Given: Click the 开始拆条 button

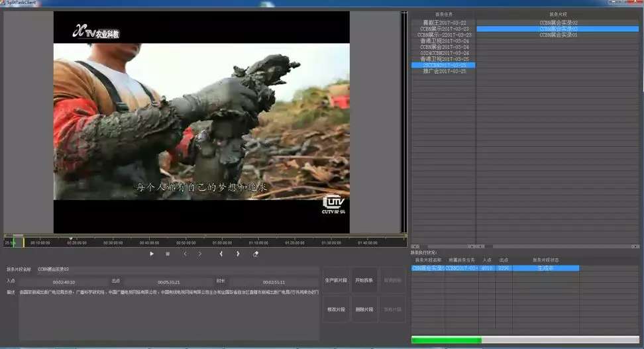Looking at the screenshot, I should [363, 280].
